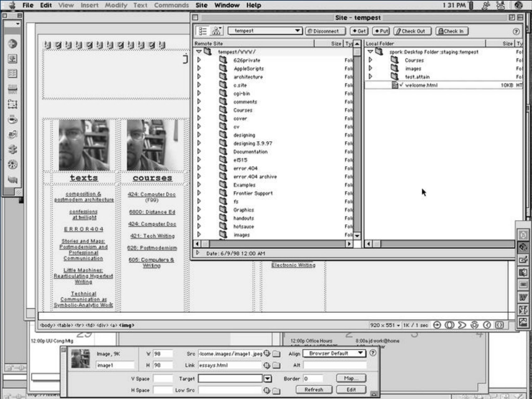
Task: Open Behaviors from mini-launcher gear icon
Action: (x=474, y=325)
